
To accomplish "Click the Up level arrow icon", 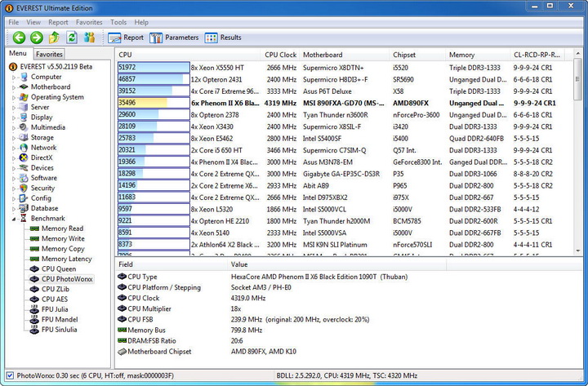I will pos(54,38).
